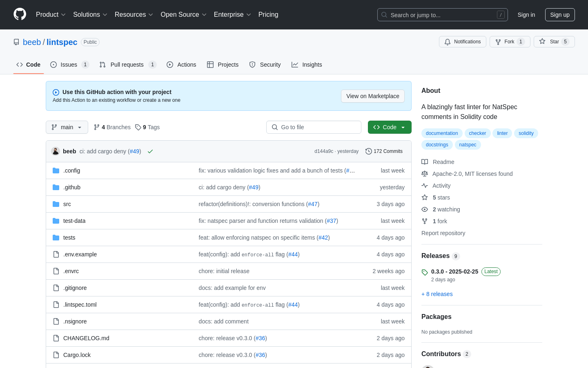Open the green Code dropdown button
This screenshot has width=588, height=368.
[x=390, y=127]
